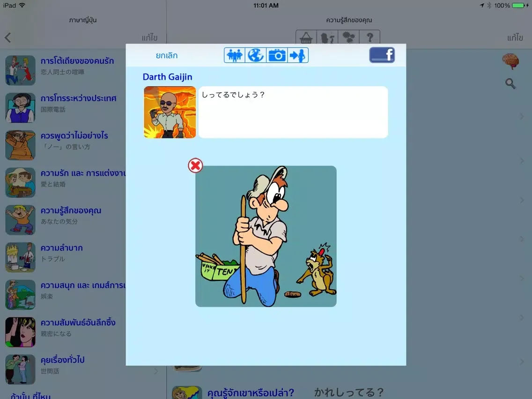
Task: Tap the arguing couple thumbnail
Action: 20,70
